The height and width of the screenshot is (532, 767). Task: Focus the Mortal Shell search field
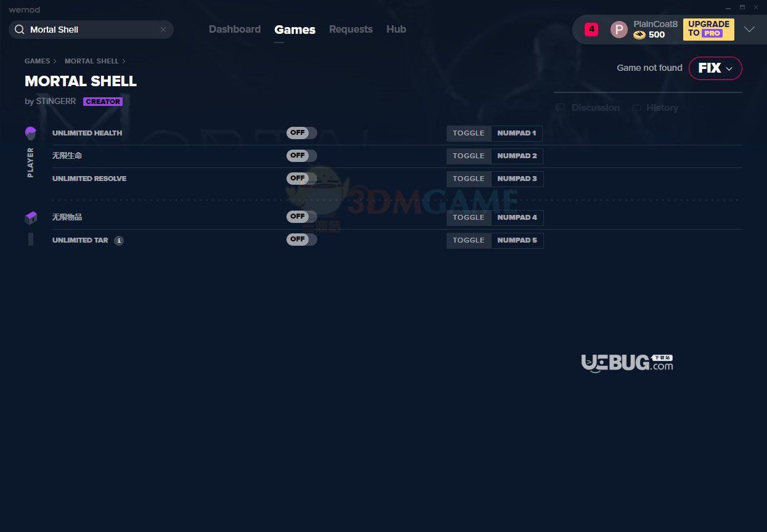coord(91,30)
